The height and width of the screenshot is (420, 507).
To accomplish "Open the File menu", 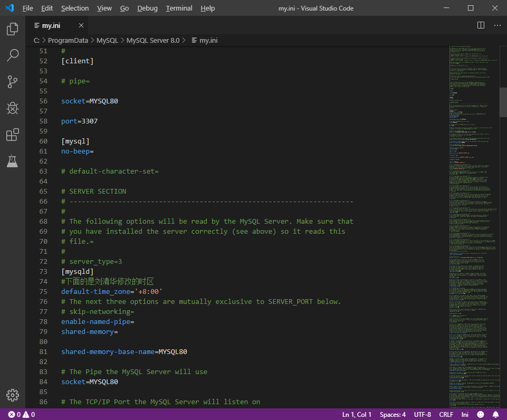I will point(28,8).
